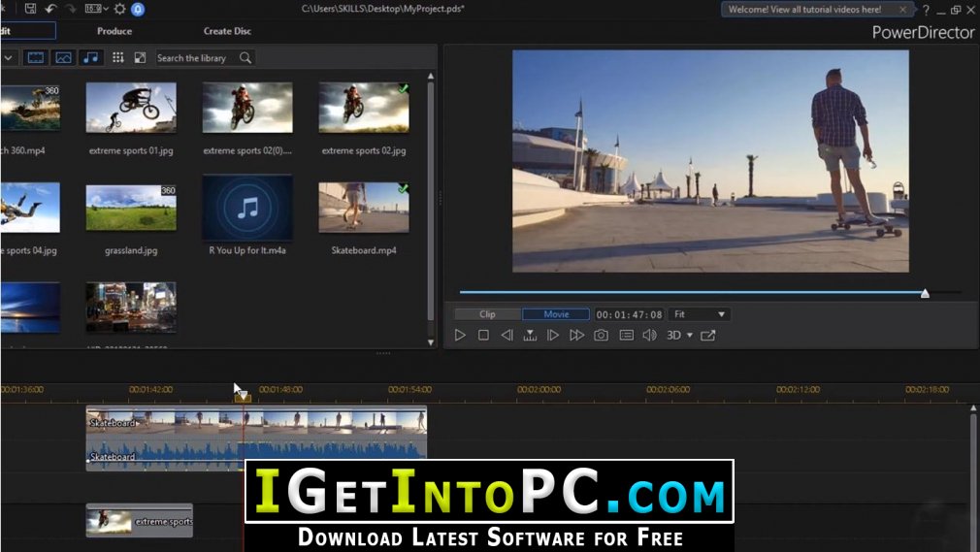Screen dimensions: 980x552
Task: Click the seek-by unit selector icon
Action: (530, 335)
